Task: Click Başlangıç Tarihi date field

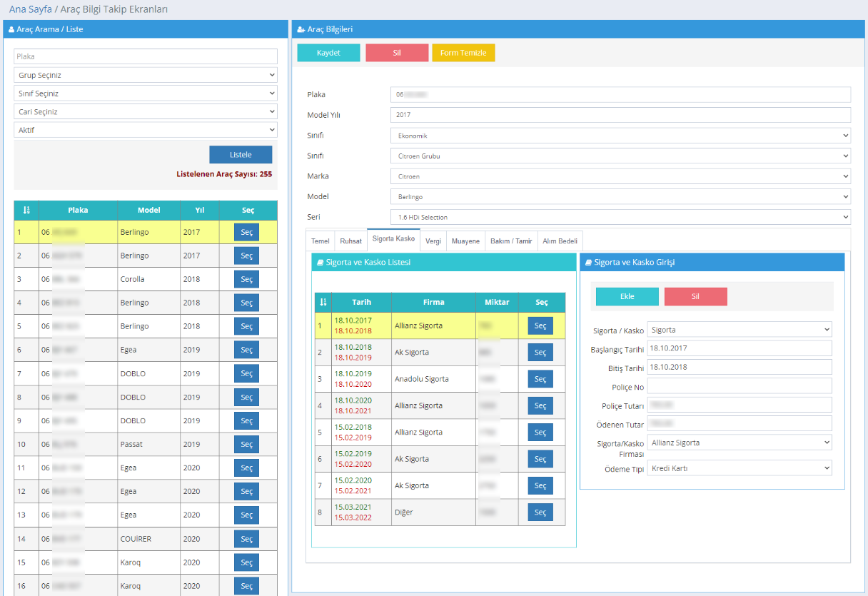Action: [x=740, y=348]
